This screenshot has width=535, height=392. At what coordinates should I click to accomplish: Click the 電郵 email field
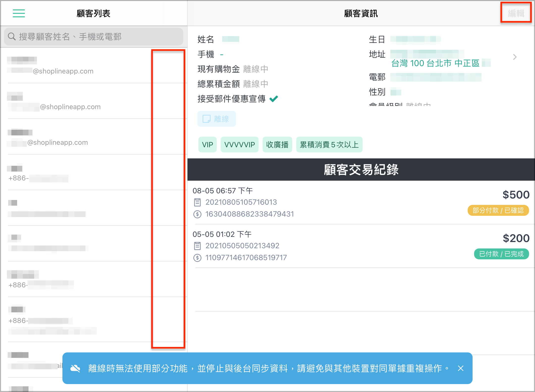(425, 77)
